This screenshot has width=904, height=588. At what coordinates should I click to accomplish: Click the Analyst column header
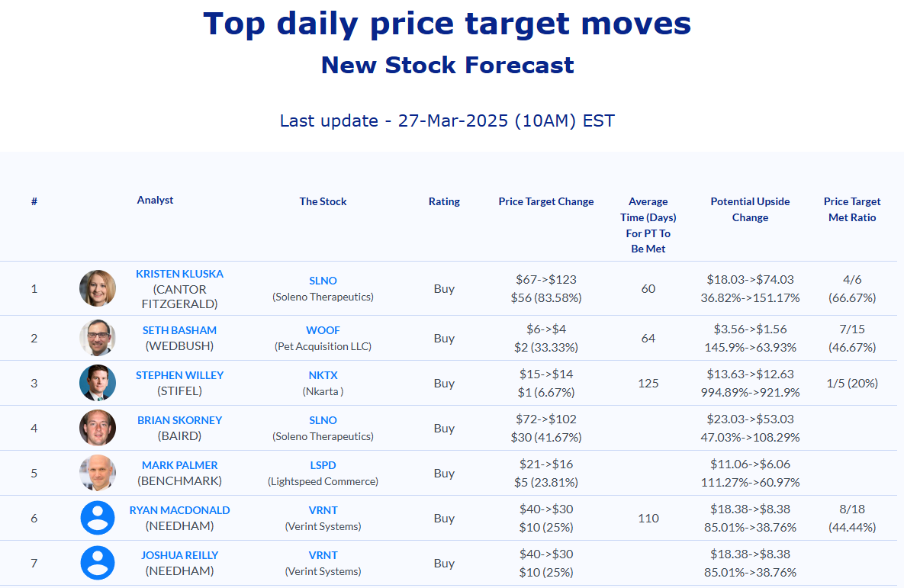coord(155,200)
